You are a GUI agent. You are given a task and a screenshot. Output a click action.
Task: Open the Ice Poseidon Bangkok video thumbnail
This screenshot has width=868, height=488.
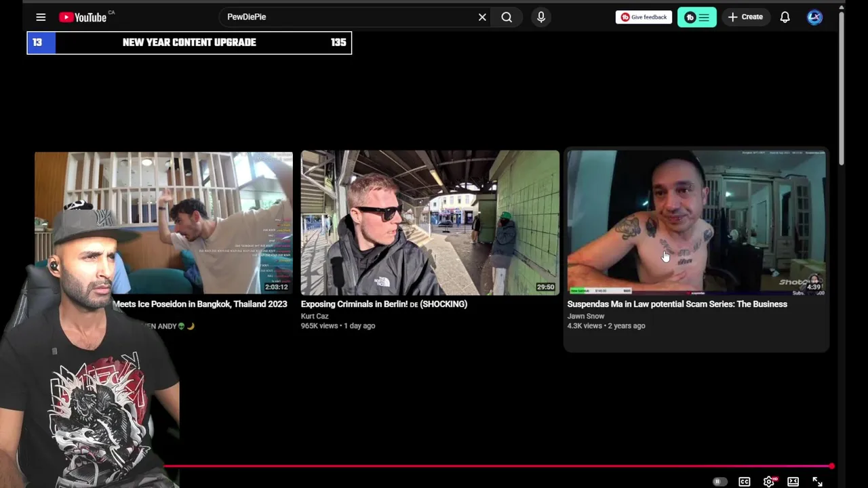pos(163,222)
